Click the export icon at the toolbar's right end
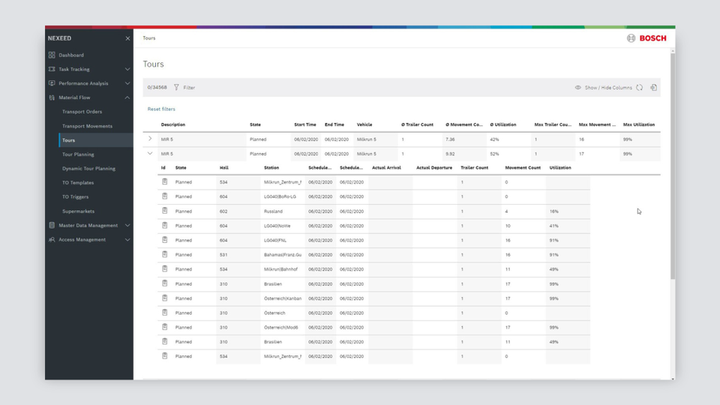Image resolution: width=720 pixels, height=405 pixels. tap(653, 88)
